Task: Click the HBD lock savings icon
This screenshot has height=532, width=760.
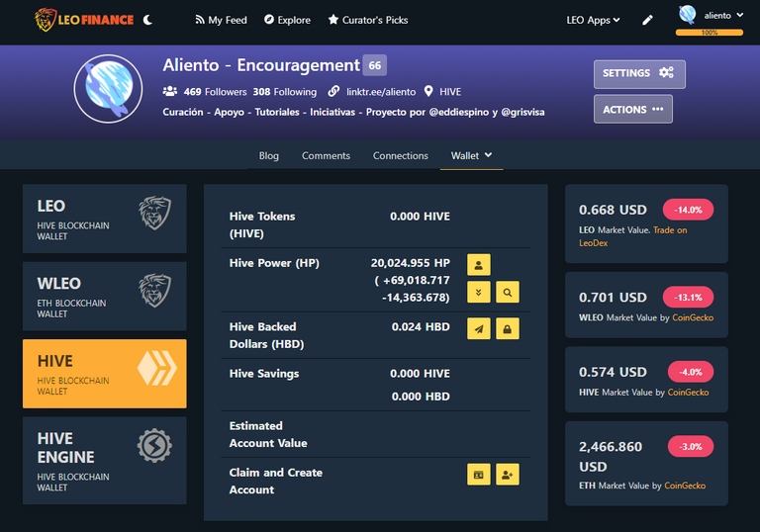Action: click(508, 328)
